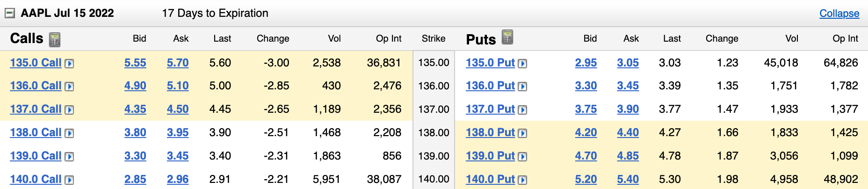Open the Puts calculator icon
The image size is (868, 189).
pos(507,37)
